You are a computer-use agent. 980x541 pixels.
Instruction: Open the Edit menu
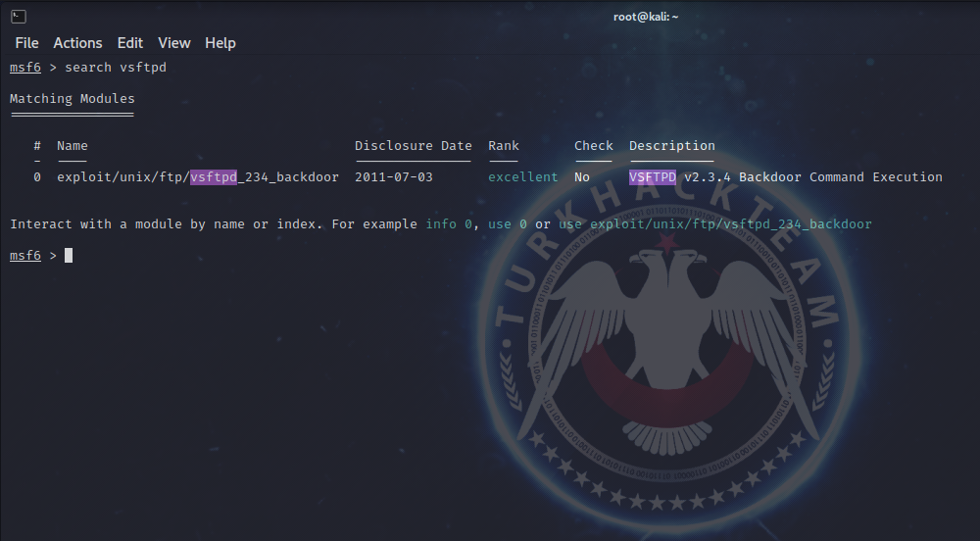(x=130, y=43)
